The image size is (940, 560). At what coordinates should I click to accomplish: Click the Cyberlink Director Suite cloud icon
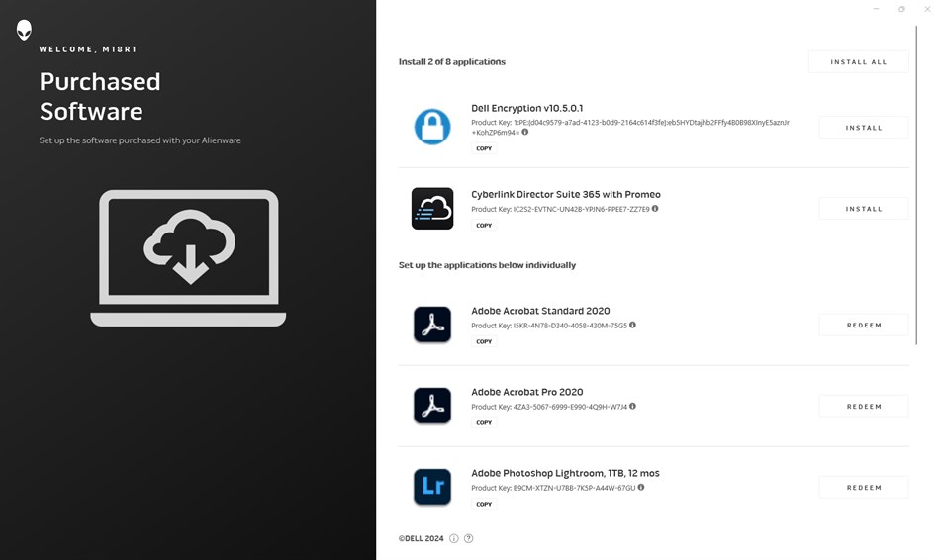click(432, 209)
